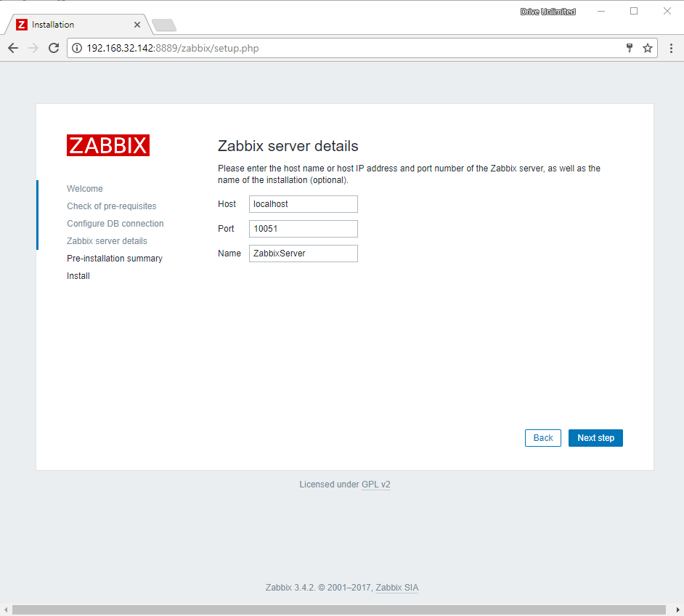Viewport: 684px width, 616px height.
Task: Click the ZABBIX logo
Action: 108,145
